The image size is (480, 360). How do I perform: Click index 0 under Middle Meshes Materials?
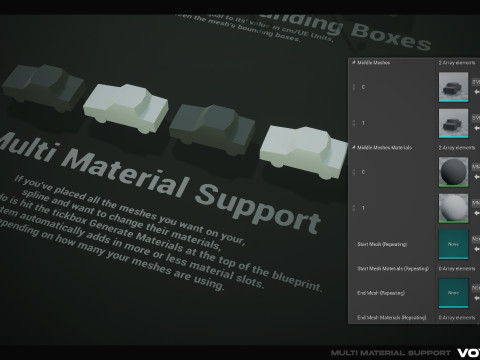click(363, 172)
